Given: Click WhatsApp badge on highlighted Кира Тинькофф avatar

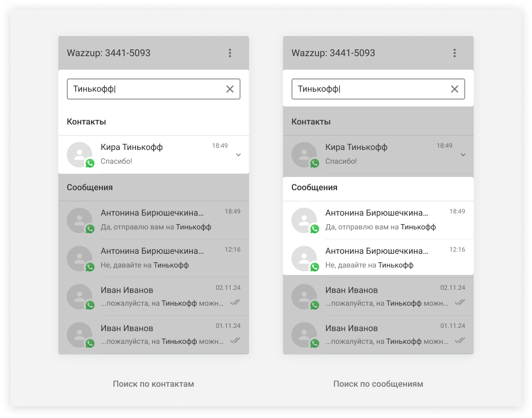Looking at the screenshot, I should coord(90,163).
